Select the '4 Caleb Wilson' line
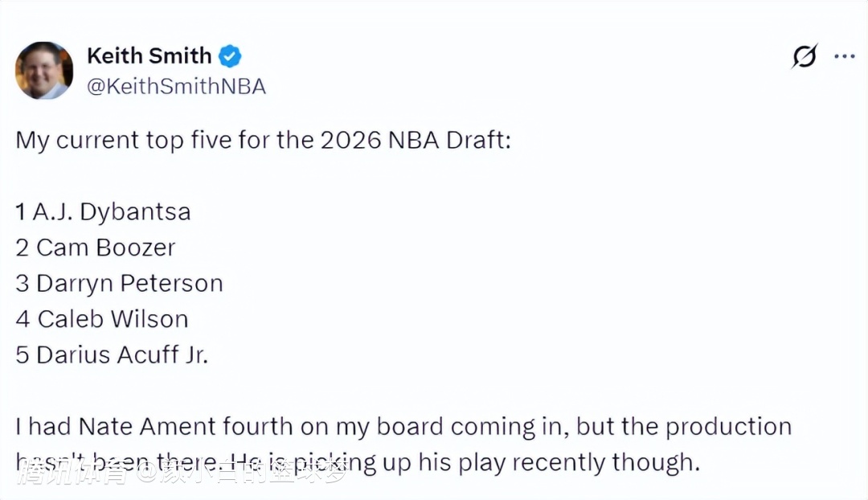The width and height of the screenshot is (868, 500). coord(101,319)
